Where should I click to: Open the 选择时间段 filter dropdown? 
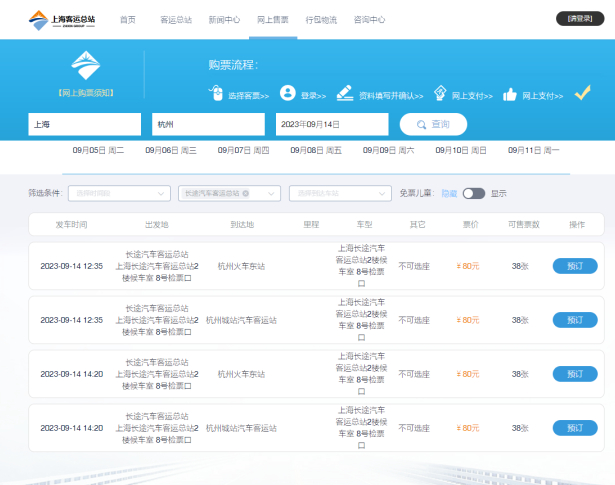[x=120, y=193]
